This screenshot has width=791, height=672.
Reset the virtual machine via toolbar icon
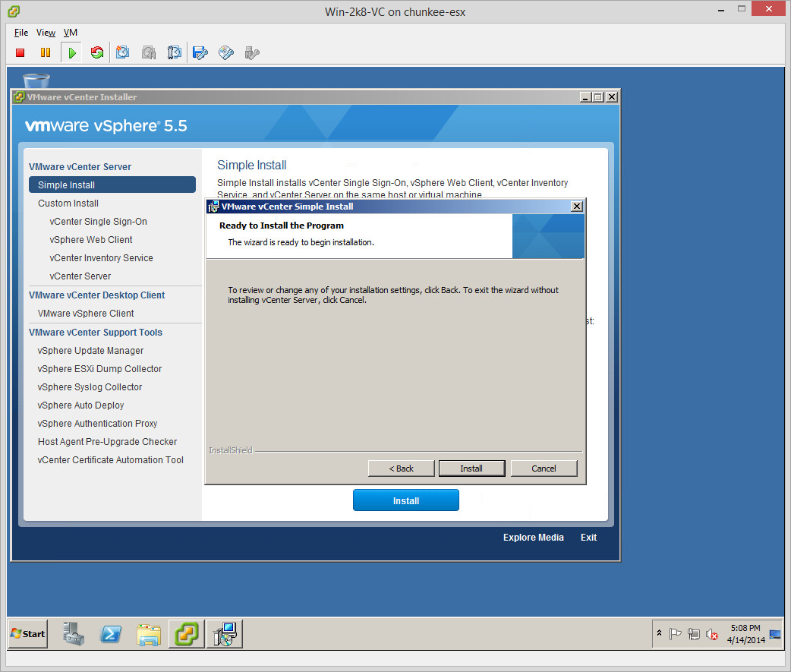(96, 52)
